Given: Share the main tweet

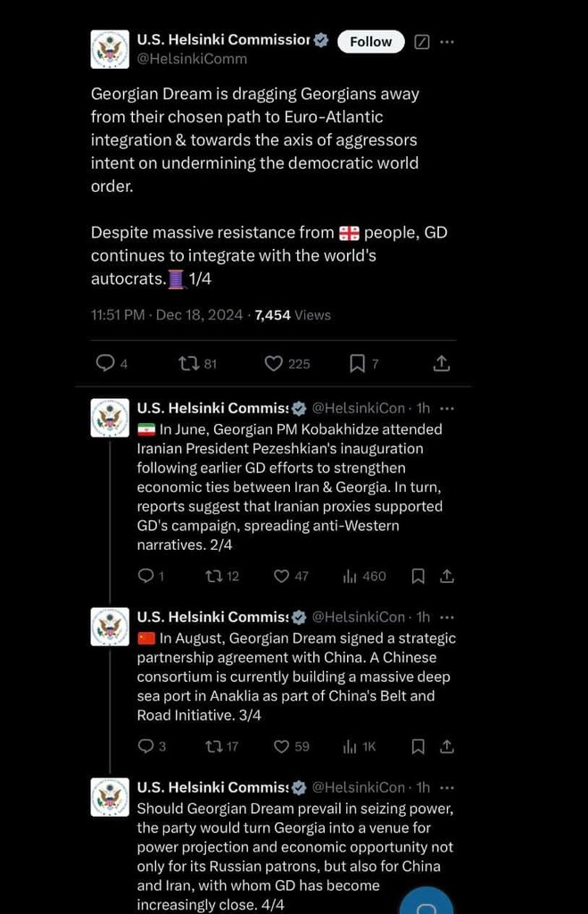Looking at the screenshot, I should tap(442, 364).
